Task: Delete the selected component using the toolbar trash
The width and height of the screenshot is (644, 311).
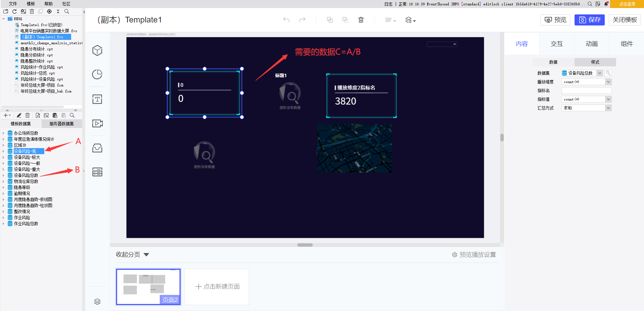Action: click(361, 20)
